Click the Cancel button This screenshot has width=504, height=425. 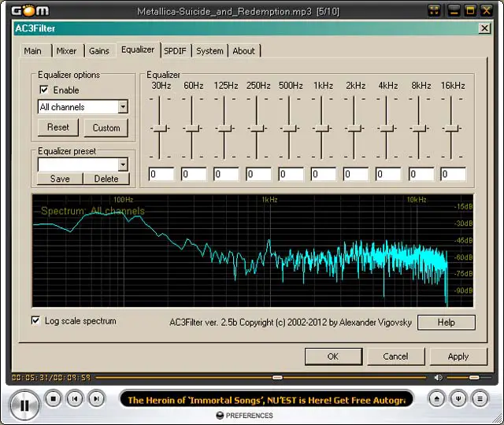click(395, 357)
